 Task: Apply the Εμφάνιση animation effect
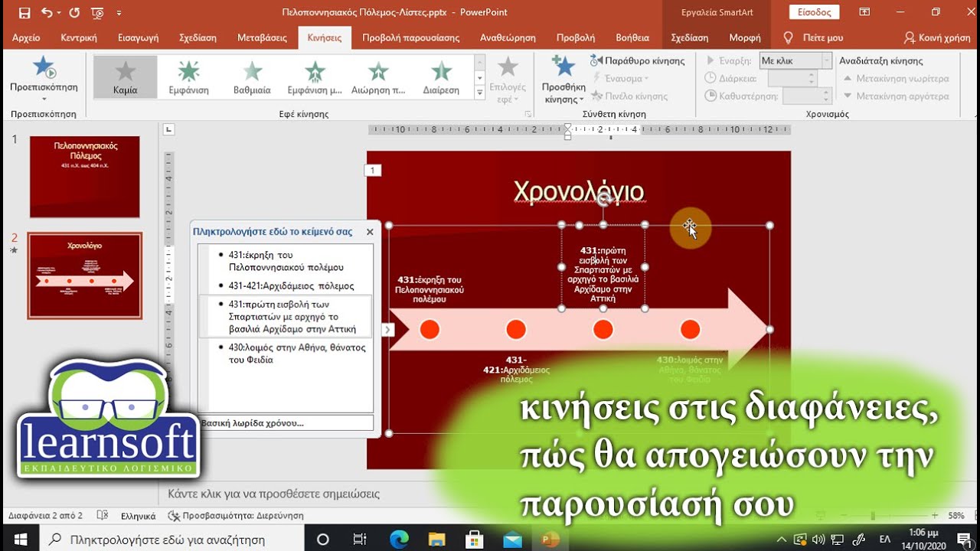(188, 77)
